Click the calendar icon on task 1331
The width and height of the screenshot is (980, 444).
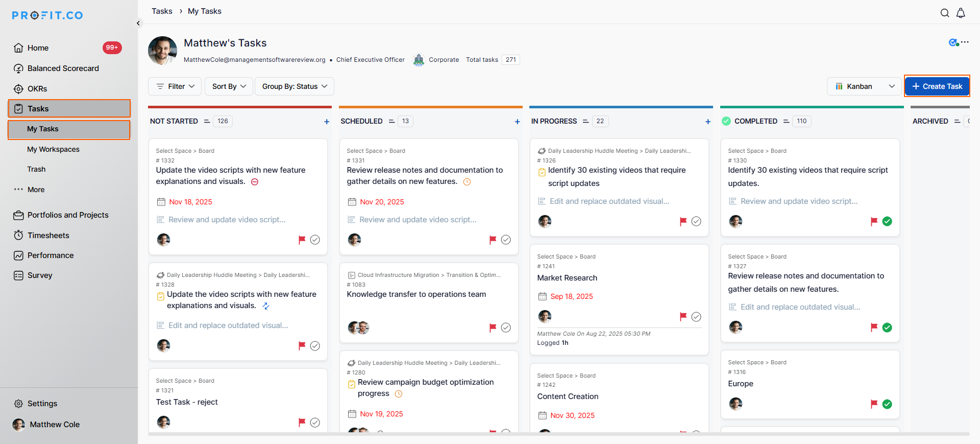point(352,202)
